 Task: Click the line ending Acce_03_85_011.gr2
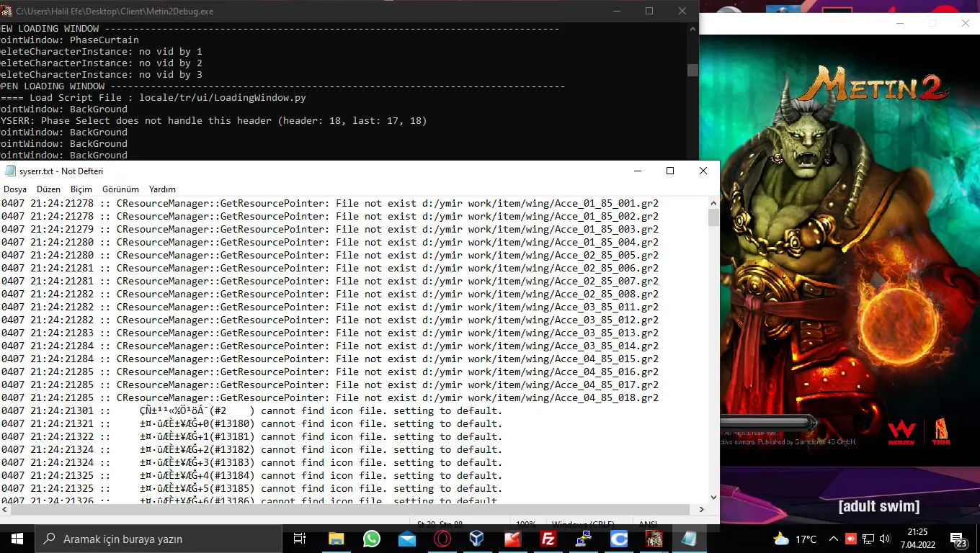[330, 307]
